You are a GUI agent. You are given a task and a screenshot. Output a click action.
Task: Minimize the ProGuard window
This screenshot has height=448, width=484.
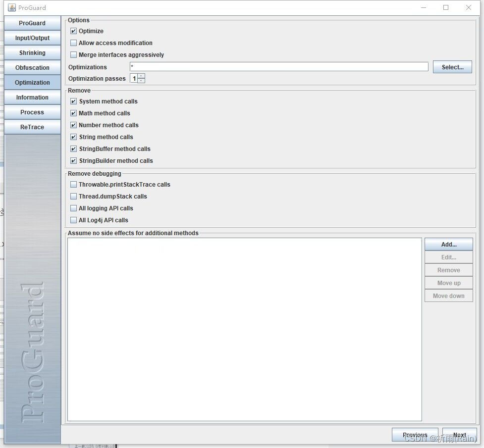(424, 7)
